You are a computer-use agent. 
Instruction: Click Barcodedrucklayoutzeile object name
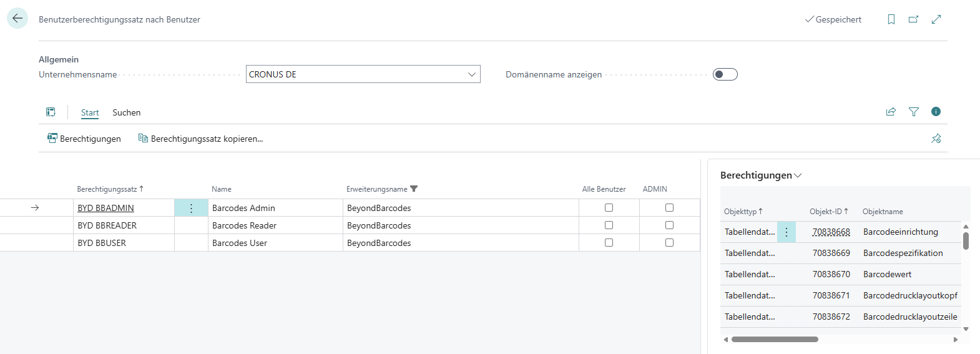pyautogui.click(x=910, y=317)
